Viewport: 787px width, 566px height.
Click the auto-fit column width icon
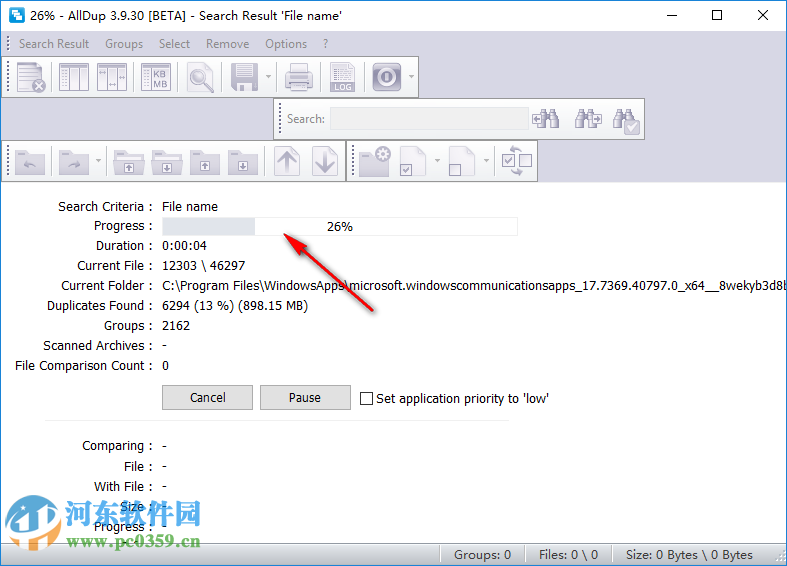tap(112, 77)
